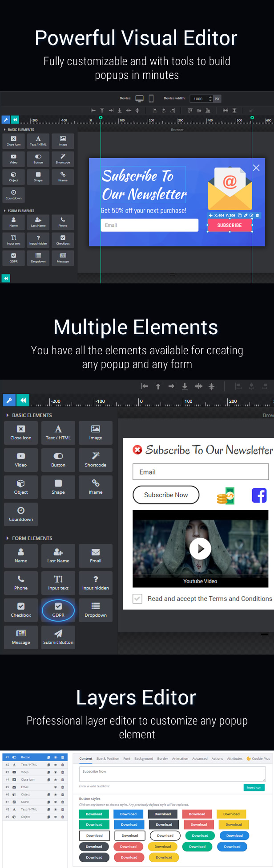Add the GDPR form element circled in blue
Screen dimensions: 274x868
[58, 610]
